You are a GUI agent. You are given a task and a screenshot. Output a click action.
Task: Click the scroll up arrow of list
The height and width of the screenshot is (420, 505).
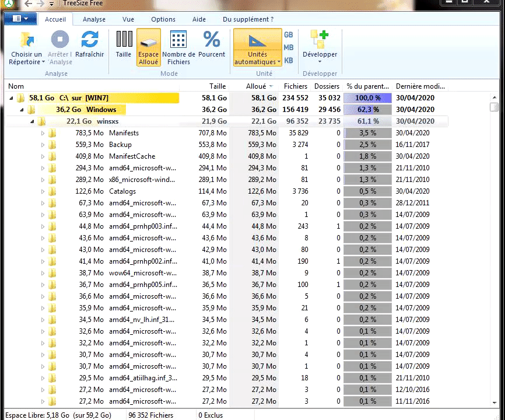tap(495, 97)
